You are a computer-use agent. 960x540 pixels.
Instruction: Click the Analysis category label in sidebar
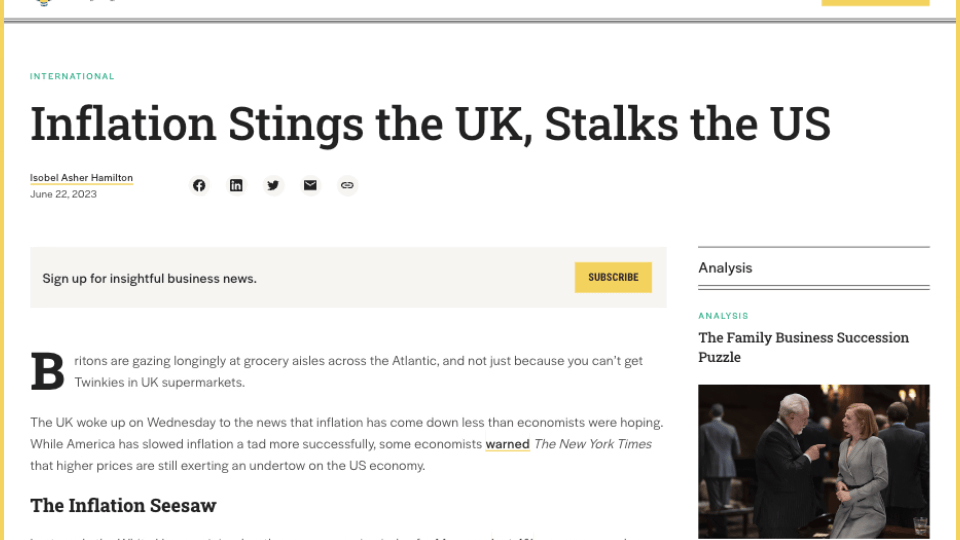click(723, 316)
